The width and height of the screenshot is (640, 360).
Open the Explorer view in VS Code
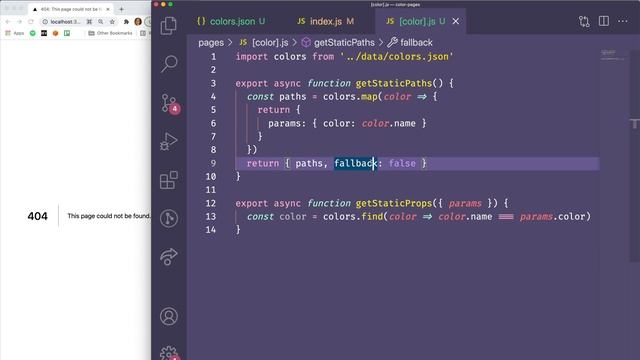click(169, 25)
